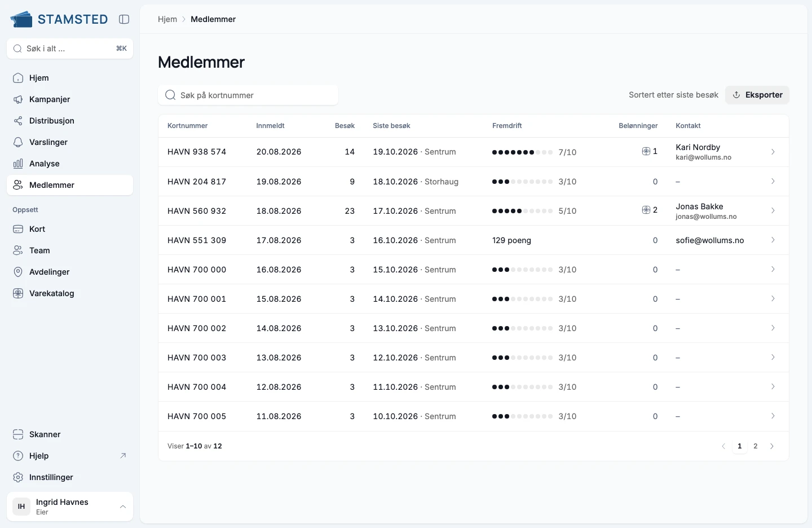Click the Hjelp question mark icon
The image size is (812, 528).
18,456
